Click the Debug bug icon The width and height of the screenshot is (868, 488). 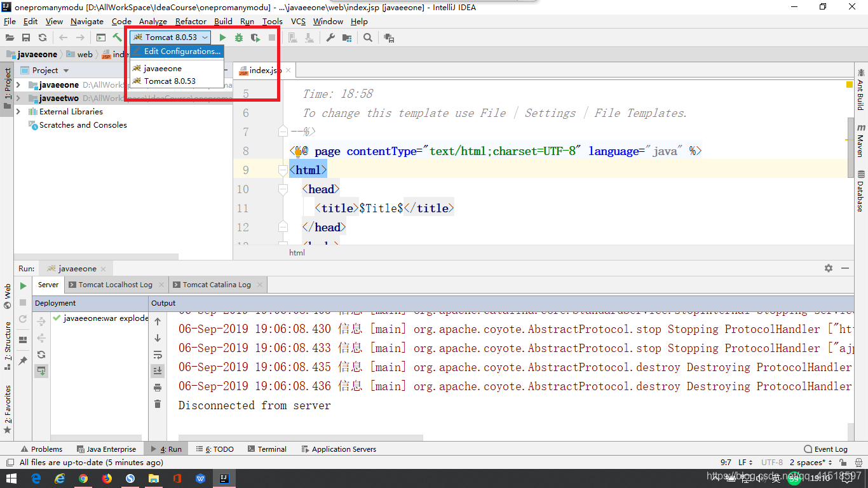tap(239, 38)
